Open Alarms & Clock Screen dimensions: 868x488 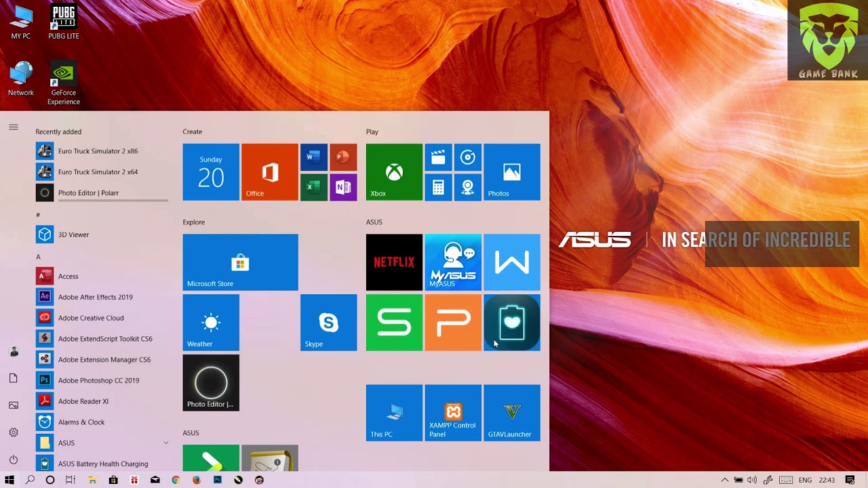pyautogui.click(x=102, y=422)
